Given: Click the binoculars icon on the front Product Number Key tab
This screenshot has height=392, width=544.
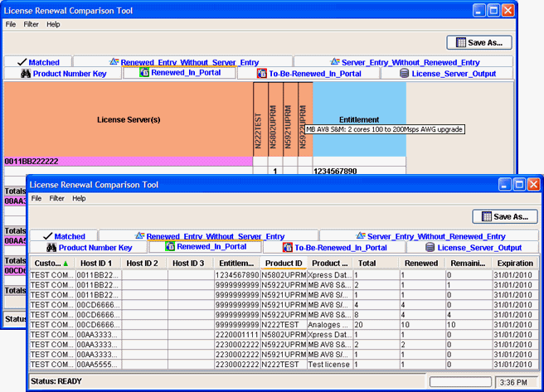Looking at the screenshot, I should pos(51,248).
